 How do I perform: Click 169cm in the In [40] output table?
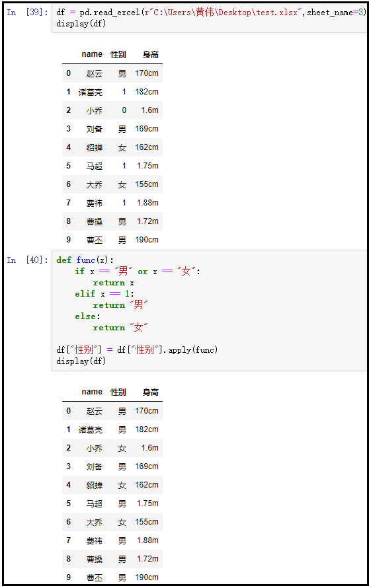point(147,466)
